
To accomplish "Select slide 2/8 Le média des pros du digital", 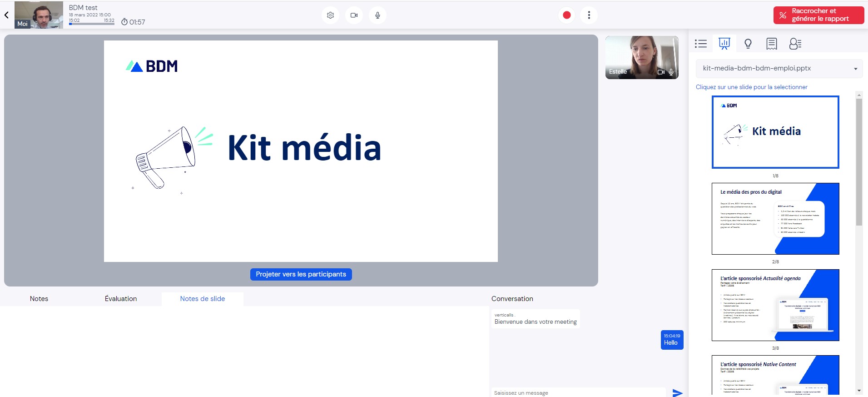I will click(775, 219).
